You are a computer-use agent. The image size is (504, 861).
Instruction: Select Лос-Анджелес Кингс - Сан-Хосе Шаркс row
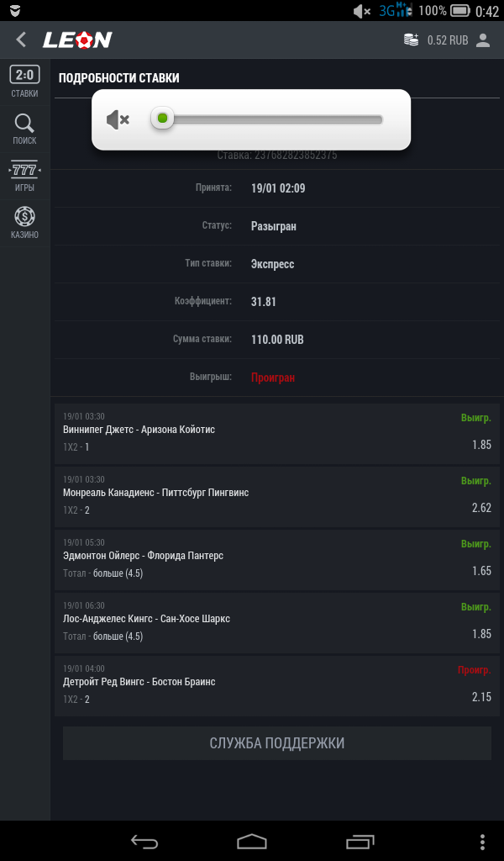[x=277, y=623]
